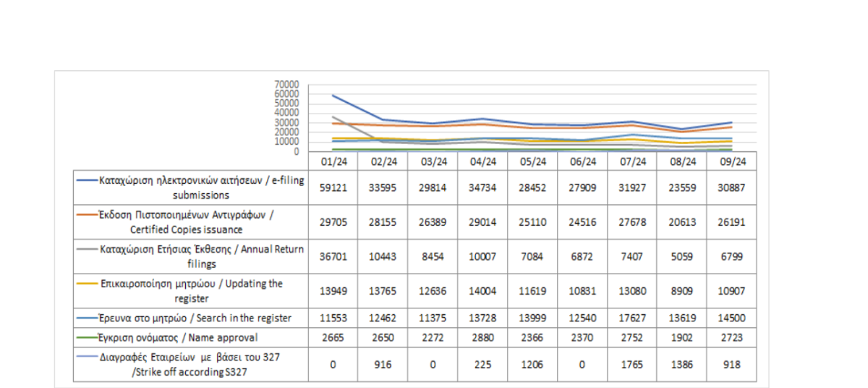Select the 04/24 column header
This screenshot has width=868, height=388.
tap(482, 161)
